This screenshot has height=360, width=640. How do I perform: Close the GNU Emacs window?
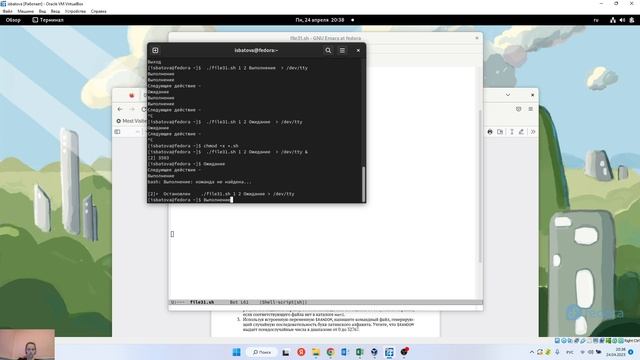pyautogui.click(x=477, y=38)
